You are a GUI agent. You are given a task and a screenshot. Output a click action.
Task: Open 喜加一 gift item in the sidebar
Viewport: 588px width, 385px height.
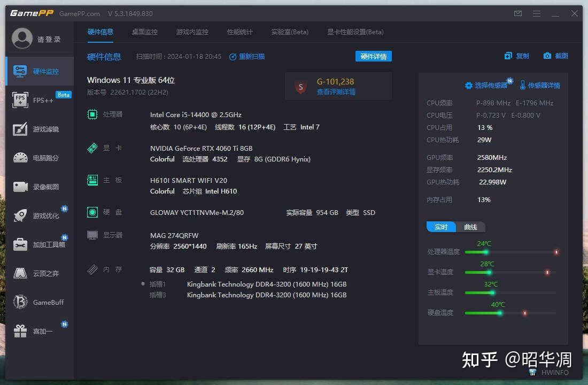(x=40, y=331)
